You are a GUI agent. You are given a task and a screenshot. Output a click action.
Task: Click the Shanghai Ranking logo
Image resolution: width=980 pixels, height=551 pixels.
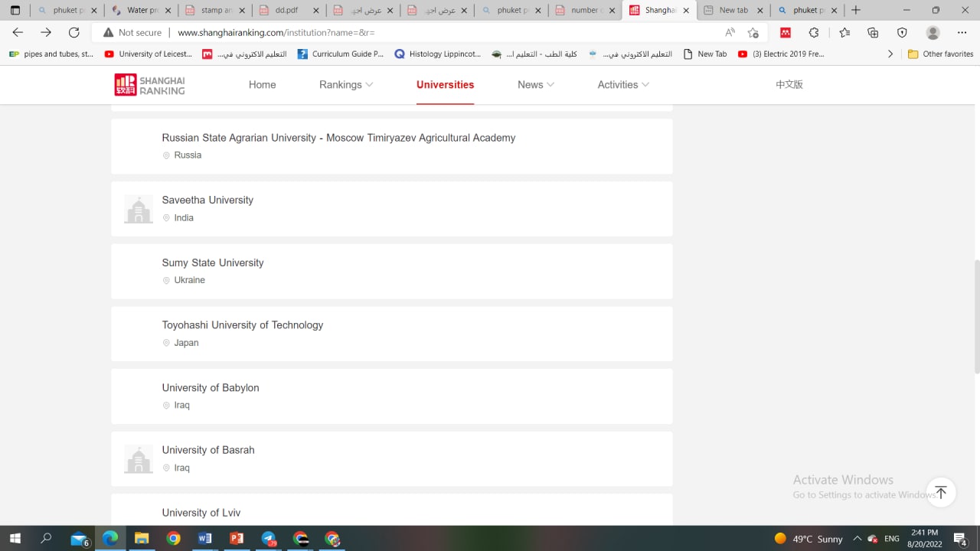pos(150,85)
